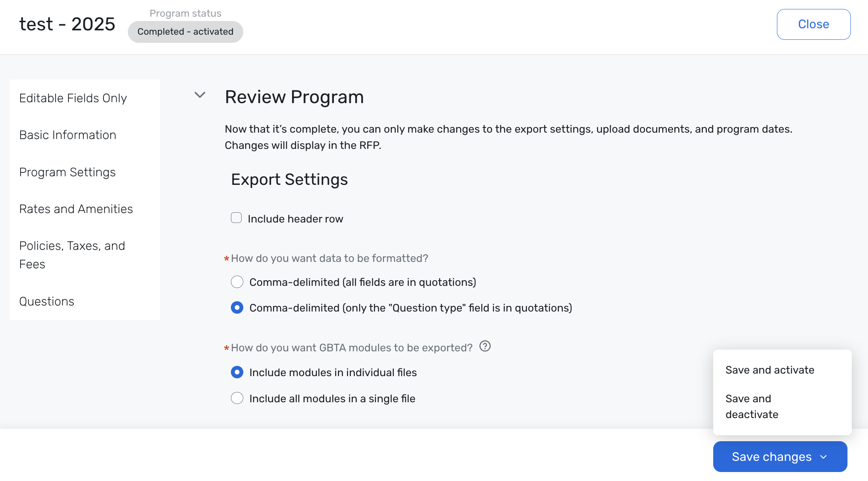Click the Program status label
868x481 pixels.
186,13
